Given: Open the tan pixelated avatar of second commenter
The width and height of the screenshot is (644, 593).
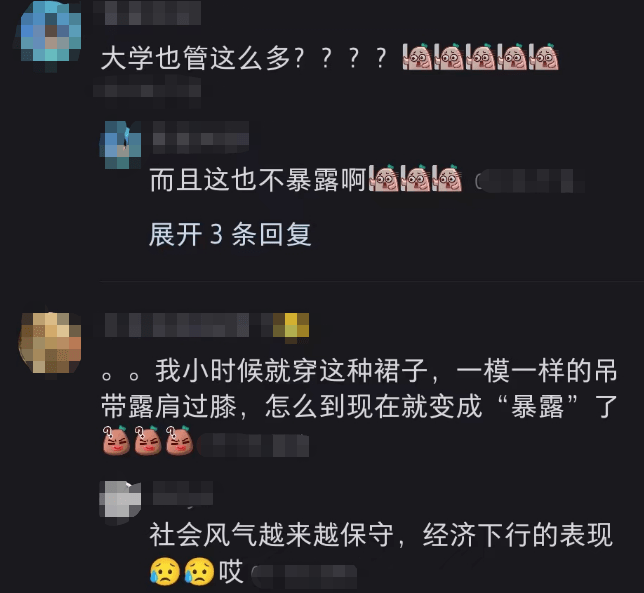Looking at the screenshot, I should (x=50, y=342).
